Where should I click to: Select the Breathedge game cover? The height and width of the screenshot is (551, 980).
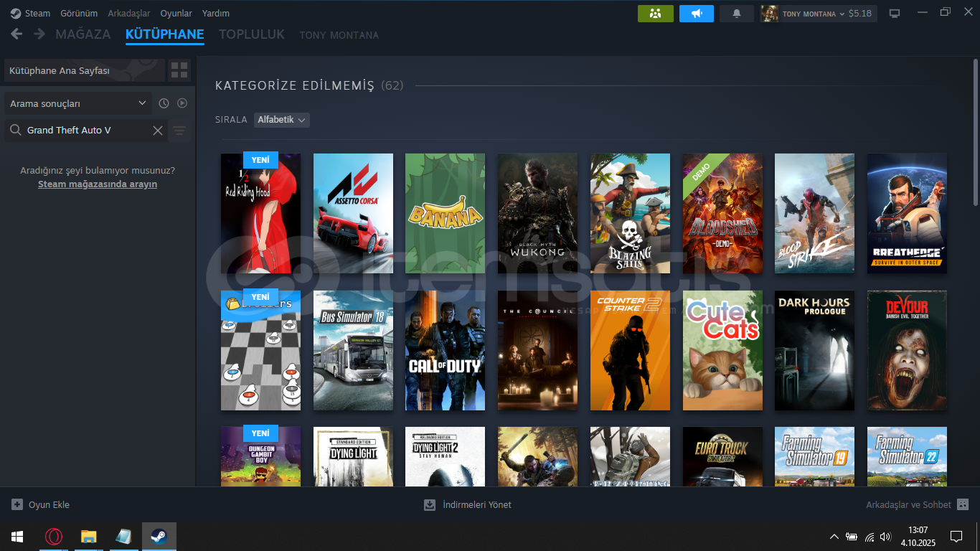(907, 213)
